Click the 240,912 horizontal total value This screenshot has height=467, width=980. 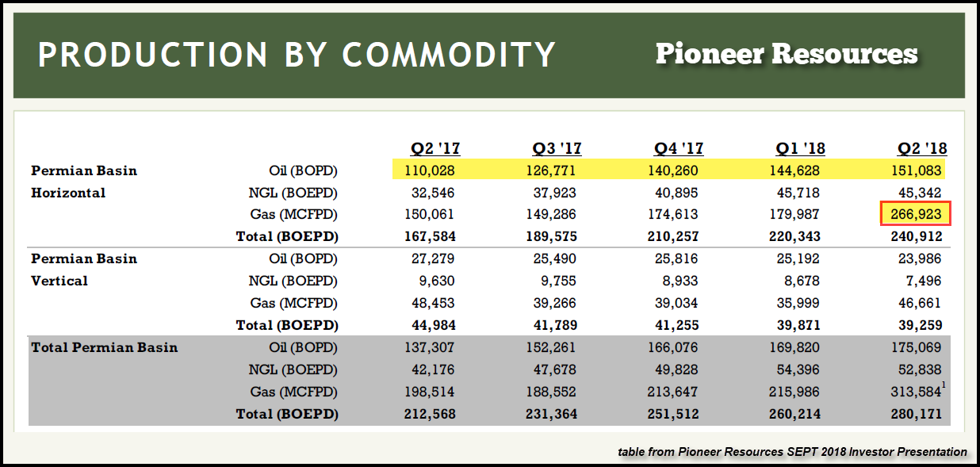tap(921, 237)
